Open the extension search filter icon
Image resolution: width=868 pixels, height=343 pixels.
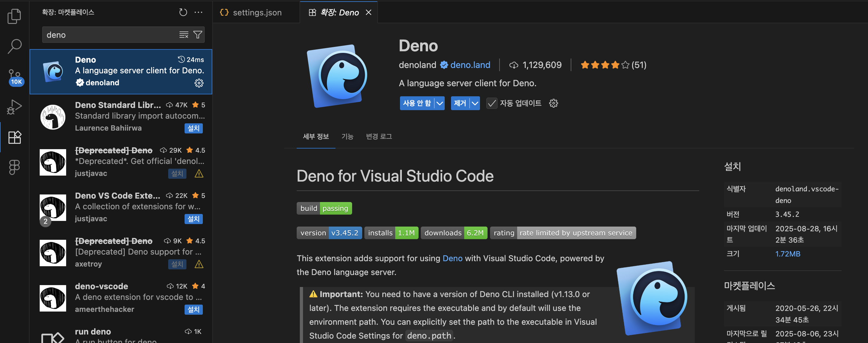(x=198, y=35)
